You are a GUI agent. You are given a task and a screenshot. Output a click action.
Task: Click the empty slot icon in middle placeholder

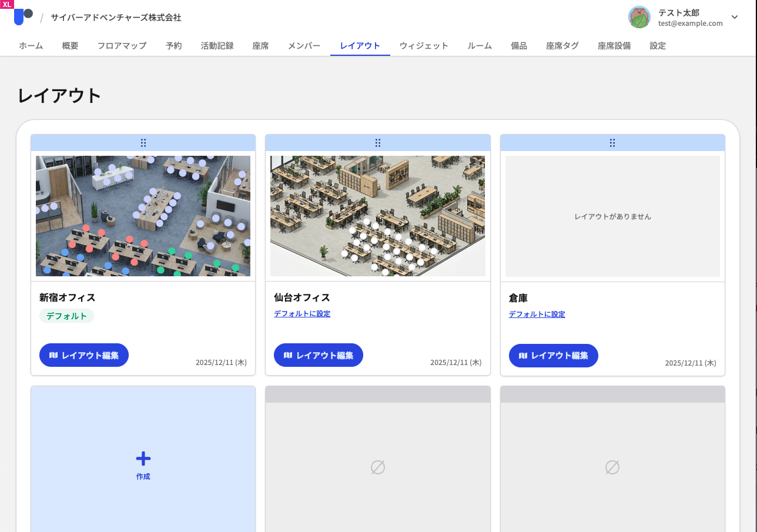(x=378, y=467)
